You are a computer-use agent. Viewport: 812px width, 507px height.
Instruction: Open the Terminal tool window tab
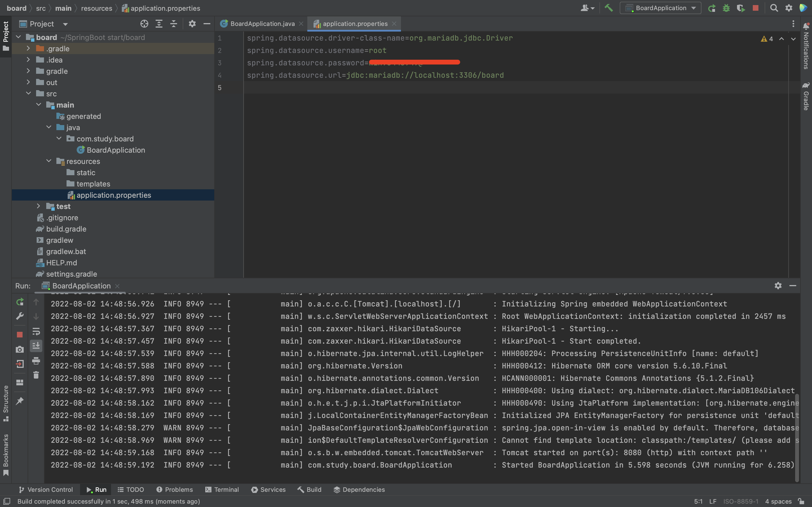coord(222,490)
